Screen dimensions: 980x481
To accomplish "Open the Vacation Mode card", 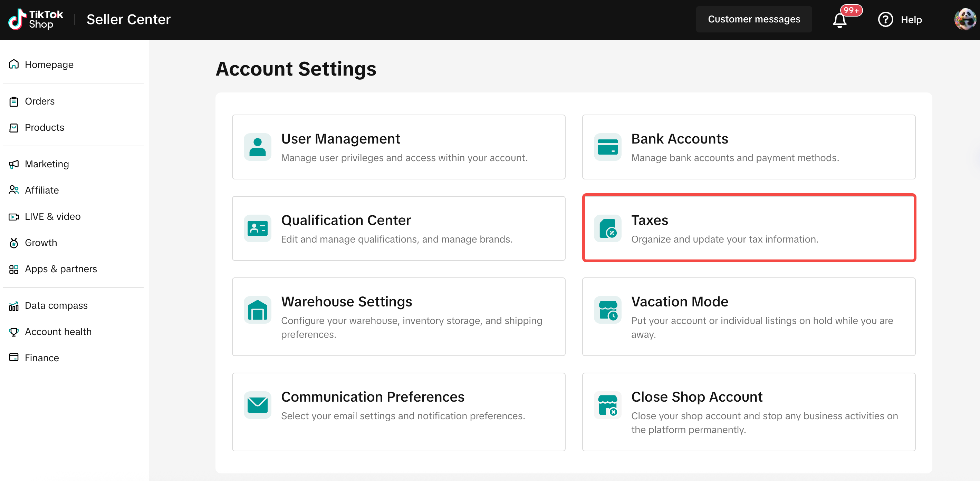I will coord(749,317).
